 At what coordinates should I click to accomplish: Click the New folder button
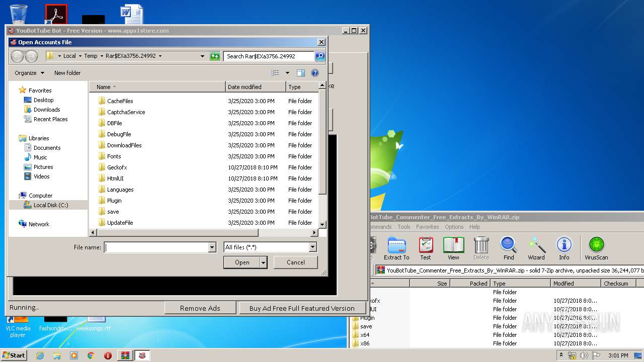pos(67,73)
